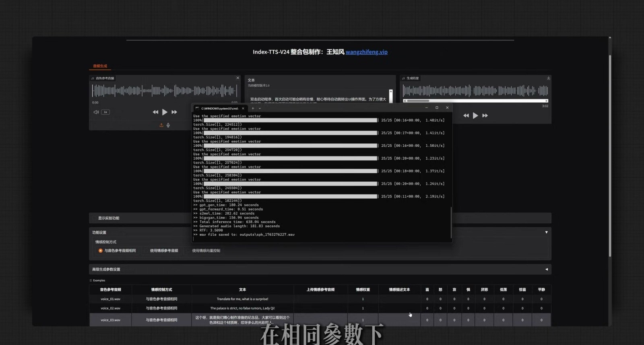This screenshot has height=345, width=644.
Task: Select 使用情感参考音频 radio option
Action: [147, 251]
